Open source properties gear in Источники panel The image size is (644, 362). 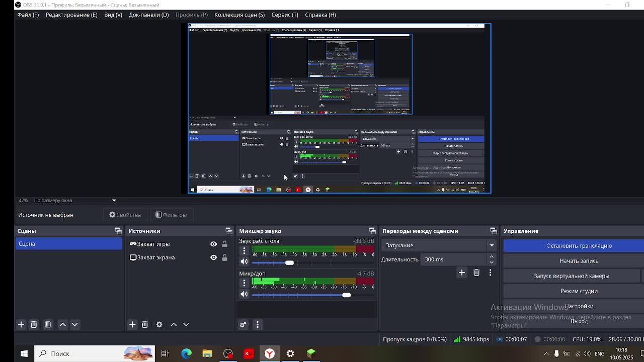pyautogui.click(x=159, y=324)
